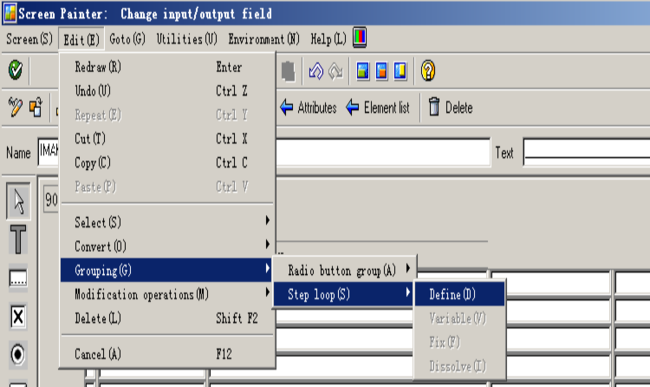Click the Undo arrow toolbar icon

point(316,71)
